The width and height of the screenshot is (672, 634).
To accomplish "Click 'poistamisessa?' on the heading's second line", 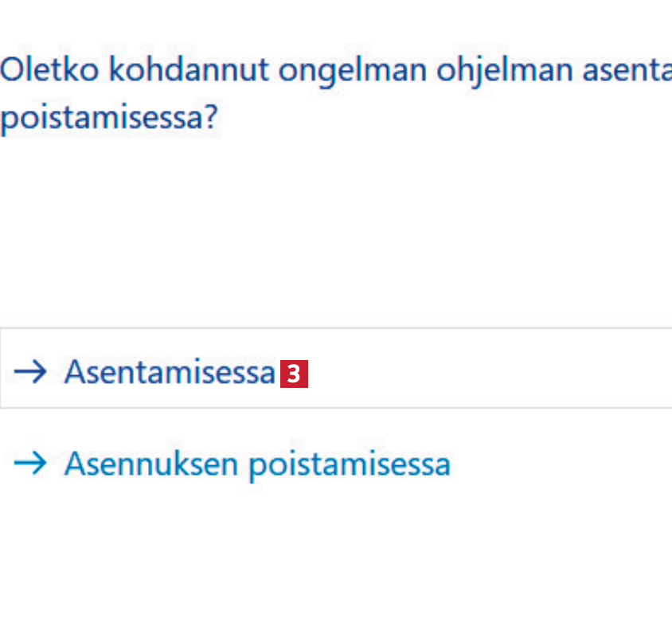I will pos(108,119).
